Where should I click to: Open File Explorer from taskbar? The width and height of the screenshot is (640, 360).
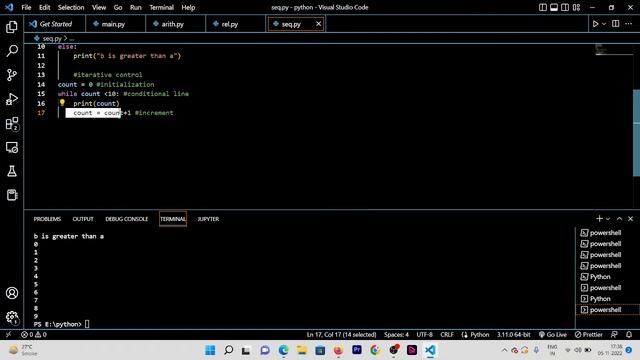302,350
